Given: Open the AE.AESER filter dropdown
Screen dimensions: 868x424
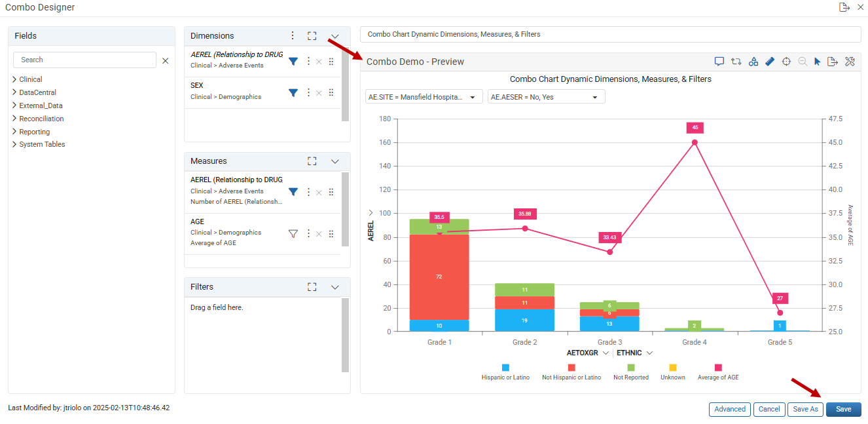Looking at the screenshot, I should click(547, 97).
